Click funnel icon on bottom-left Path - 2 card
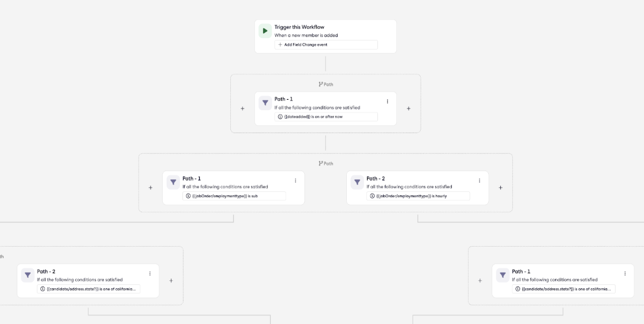This screenshot has height=324, width=644. point(28,275)
